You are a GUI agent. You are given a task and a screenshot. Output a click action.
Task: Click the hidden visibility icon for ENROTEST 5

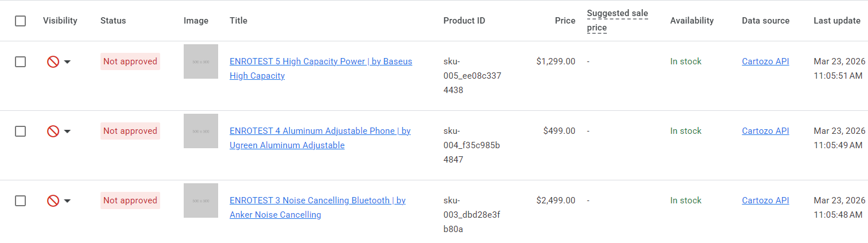[53, 61]
